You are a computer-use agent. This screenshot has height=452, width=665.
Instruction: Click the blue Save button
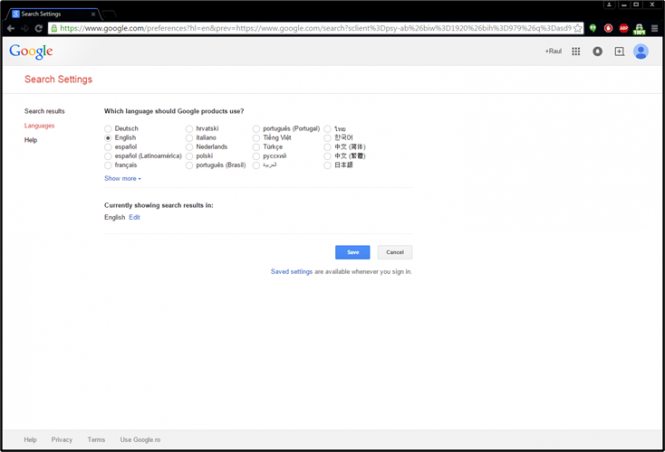[x=352, y=252]
